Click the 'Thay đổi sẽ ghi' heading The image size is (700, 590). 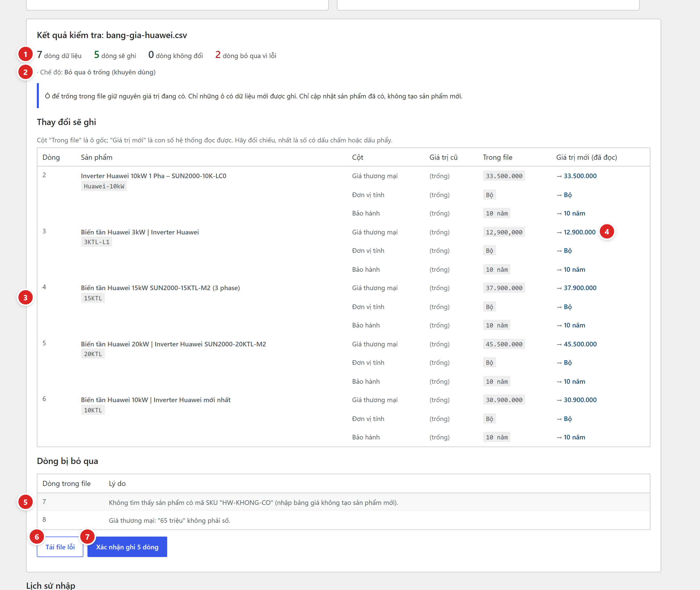(x=66, y=122)
